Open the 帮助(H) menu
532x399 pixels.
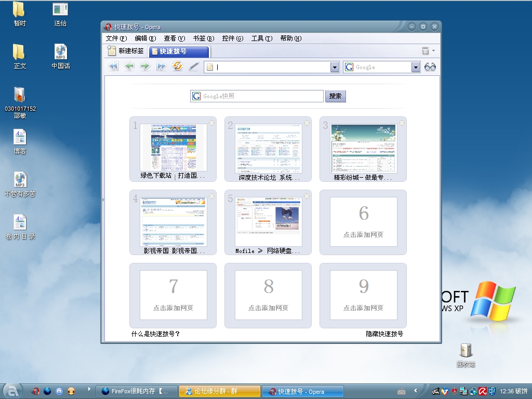[x=291, y=38]
